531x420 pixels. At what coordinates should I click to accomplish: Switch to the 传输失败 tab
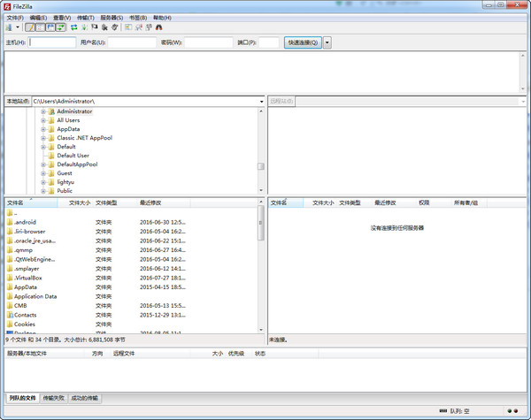point(54,398)
